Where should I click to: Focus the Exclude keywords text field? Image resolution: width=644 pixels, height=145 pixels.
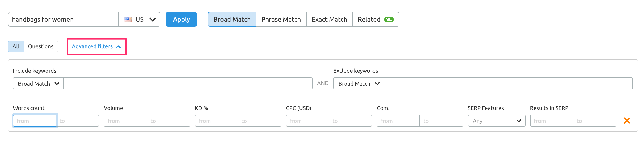pos(508,84)
